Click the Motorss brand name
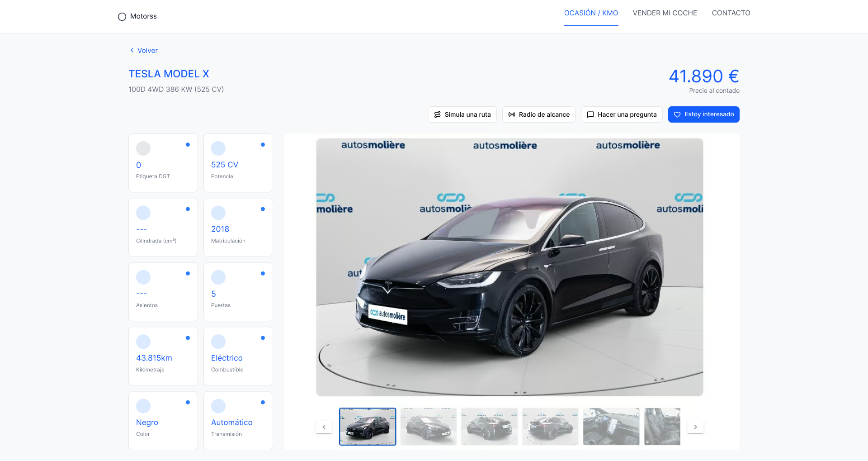The height and width of the screenshot is (461, 868). (x=143, y=16)
